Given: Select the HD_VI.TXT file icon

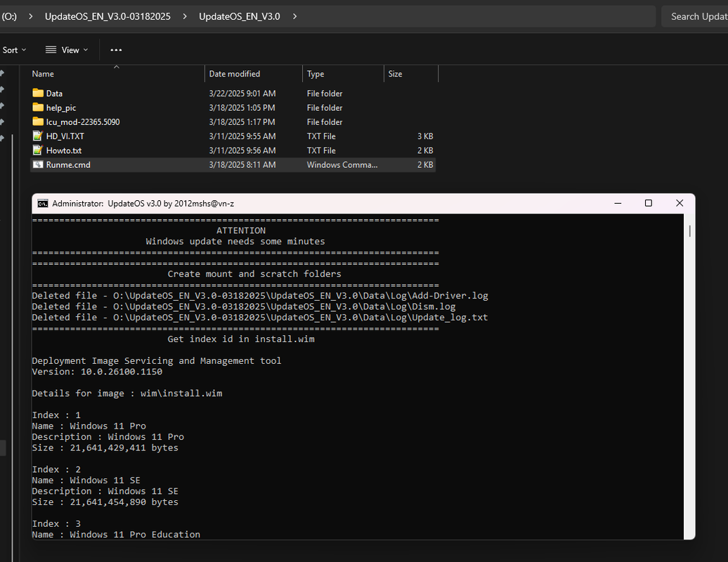Looking at the screenshot, I should click(38, 136).
